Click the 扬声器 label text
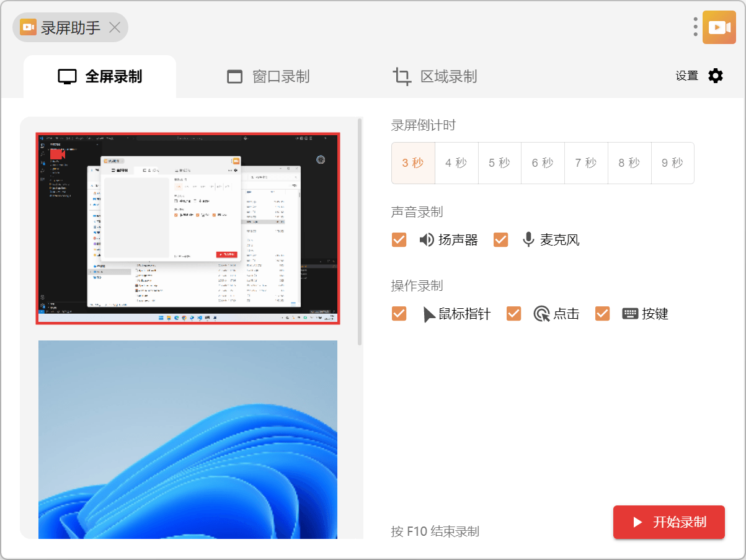The image size is (746, 560). tap(458, 240)
